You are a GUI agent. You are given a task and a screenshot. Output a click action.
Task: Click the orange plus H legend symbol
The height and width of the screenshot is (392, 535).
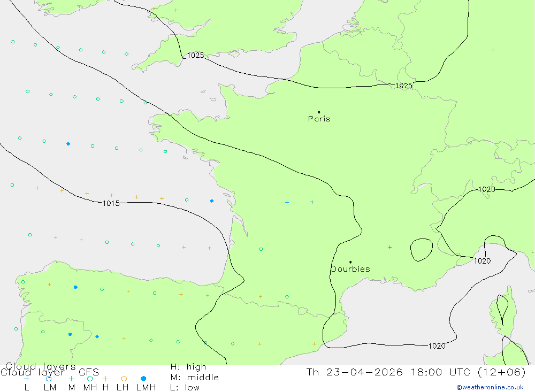click(105, 379)
